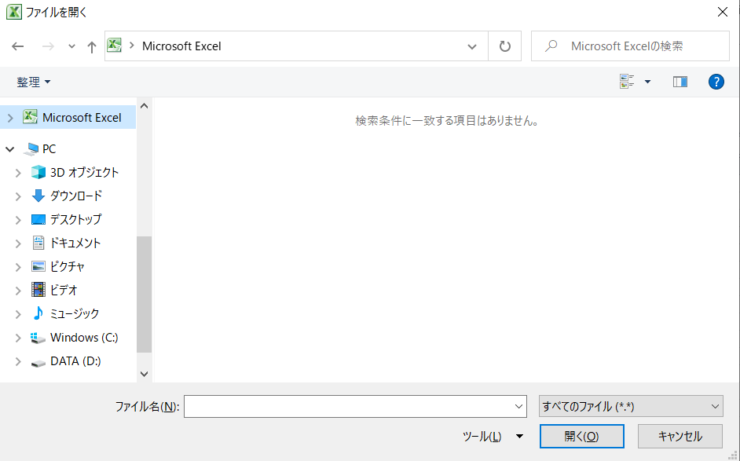Click the change view layout icon
The image size is (740, 461).
(x=626, y=82)
